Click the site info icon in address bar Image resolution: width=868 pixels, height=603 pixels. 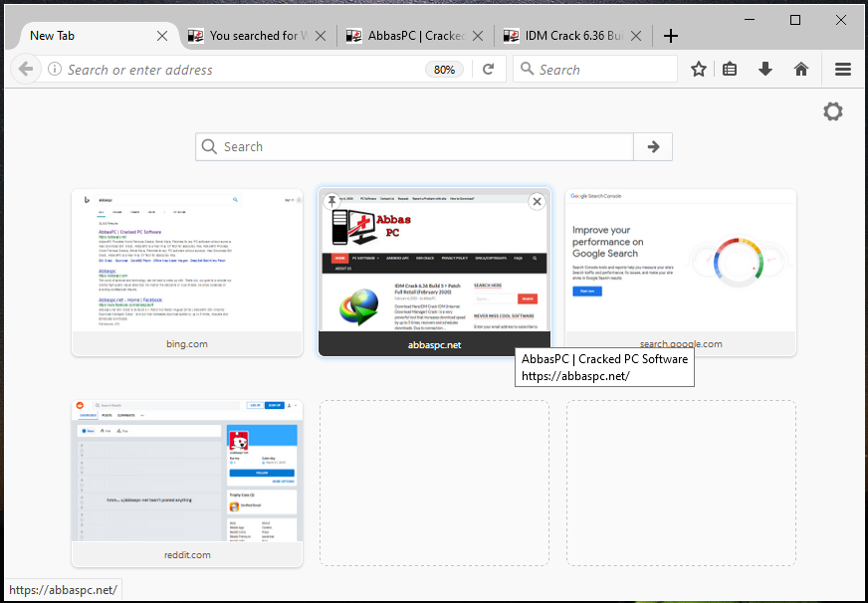click(55, 69)
